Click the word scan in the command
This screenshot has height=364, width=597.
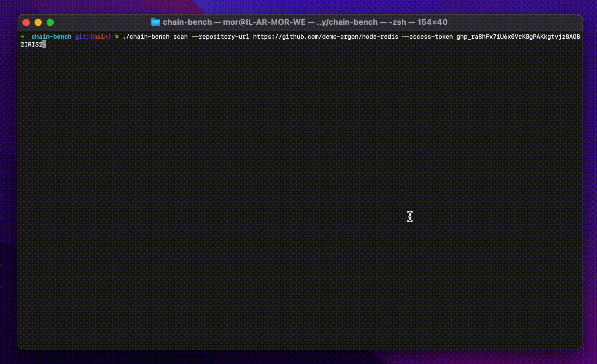click(180, 37)
